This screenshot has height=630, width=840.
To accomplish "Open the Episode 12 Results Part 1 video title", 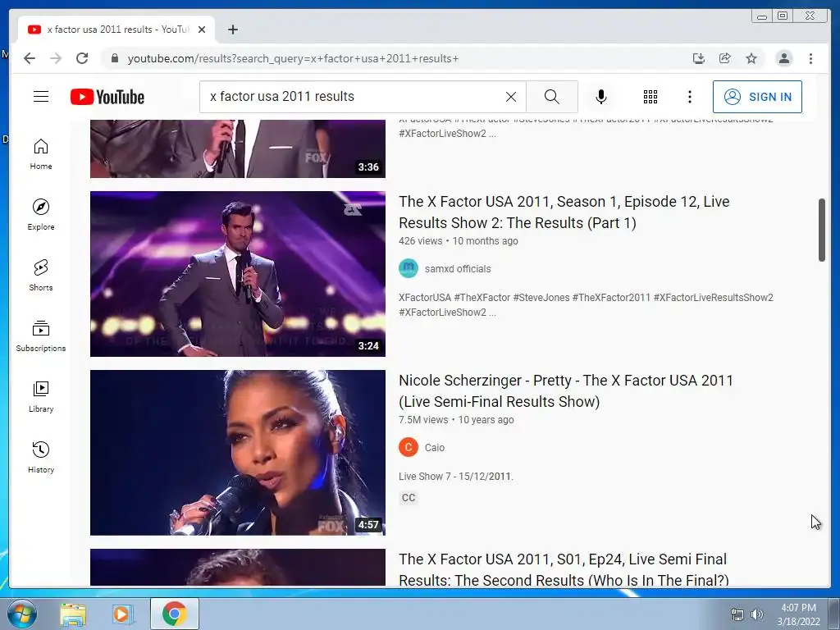I will click(564, 212).
